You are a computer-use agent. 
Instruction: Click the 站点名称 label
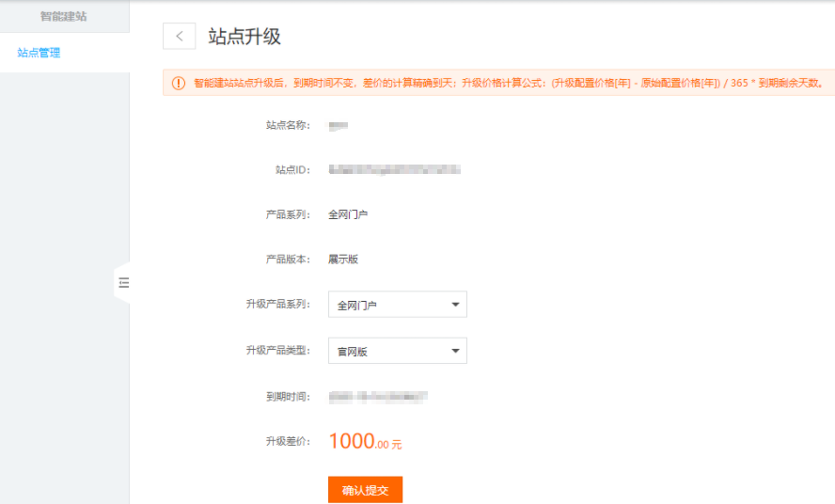(288, 125)
